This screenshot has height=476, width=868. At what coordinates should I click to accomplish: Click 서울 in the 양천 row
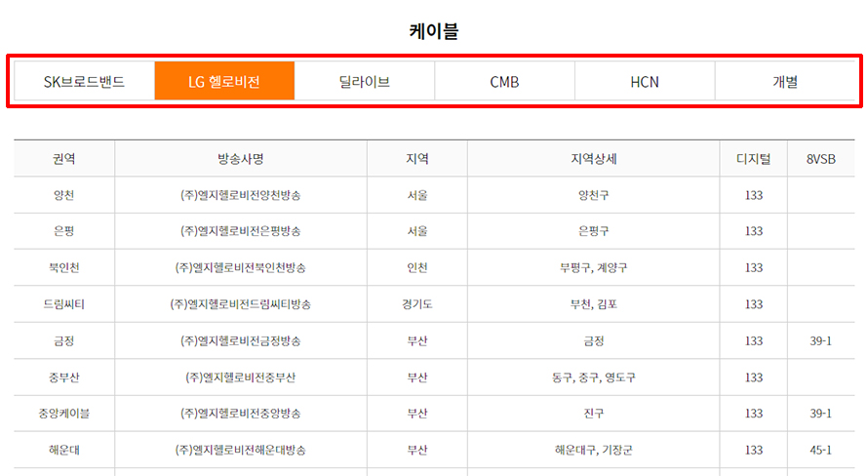pyautogui.click(x=416, y=195)
